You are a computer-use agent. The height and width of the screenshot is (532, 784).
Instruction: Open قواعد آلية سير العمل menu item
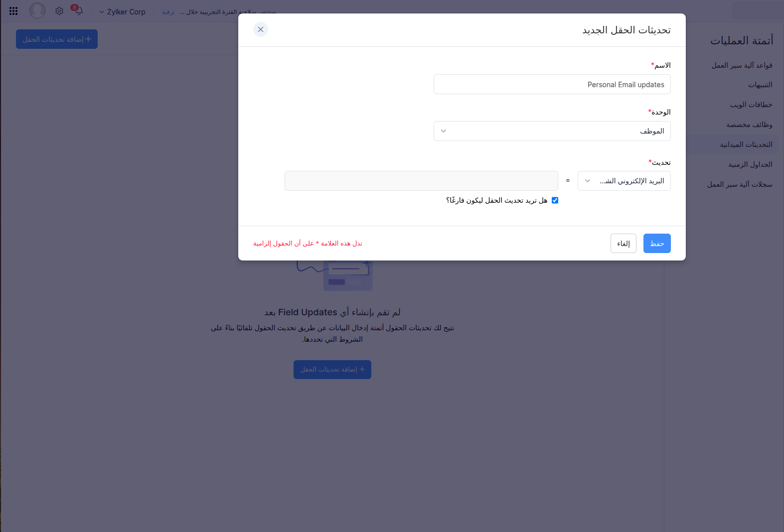[x=742, y=65]
